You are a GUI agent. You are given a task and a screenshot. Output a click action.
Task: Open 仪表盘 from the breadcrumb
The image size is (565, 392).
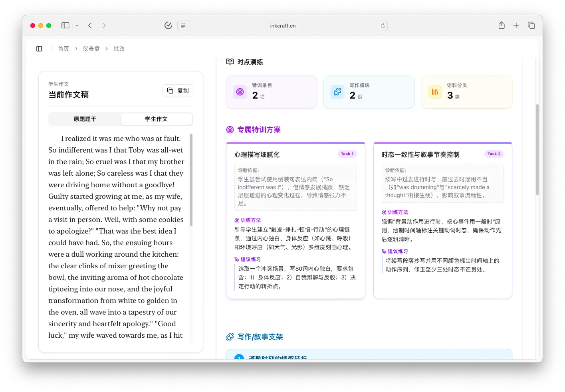click(x=91, y=48)
